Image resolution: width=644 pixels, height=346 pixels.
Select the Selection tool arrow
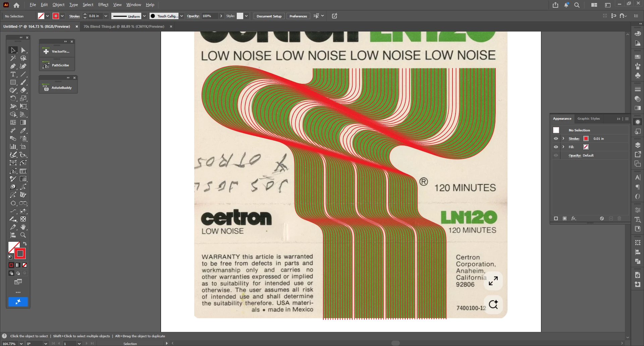[x=13, y=50]
